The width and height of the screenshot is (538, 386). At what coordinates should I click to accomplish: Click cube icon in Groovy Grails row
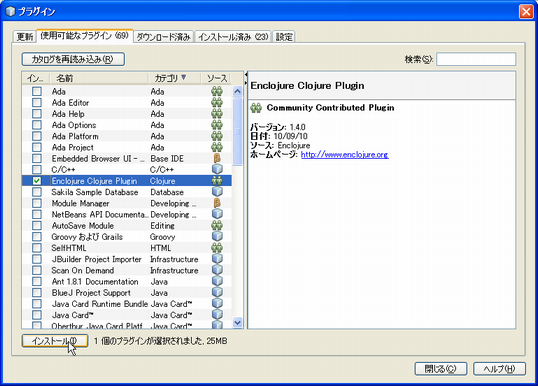217,236
